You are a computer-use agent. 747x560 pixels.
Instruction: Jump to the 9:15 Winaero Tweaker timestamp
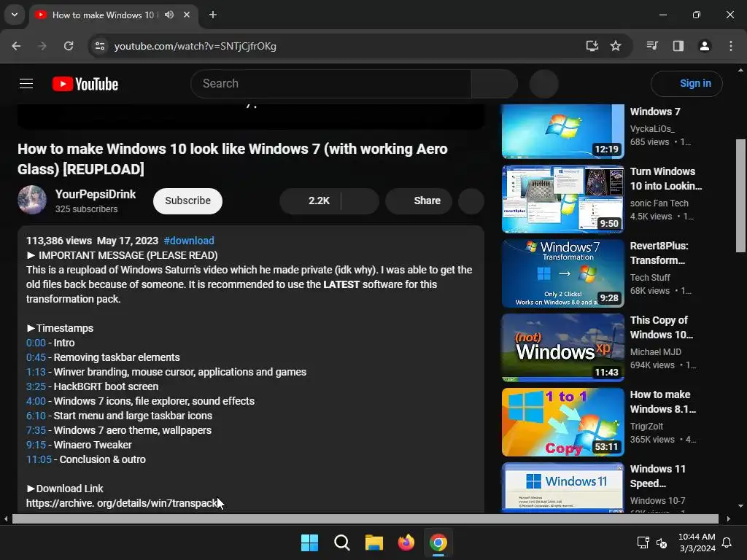(x=36, y=446)
